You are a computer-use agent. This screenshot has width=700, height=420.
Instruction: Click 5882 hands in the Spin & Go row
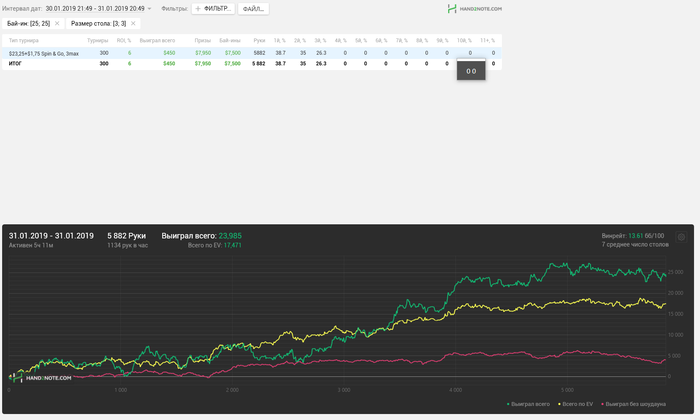click(x=259, y=53)
